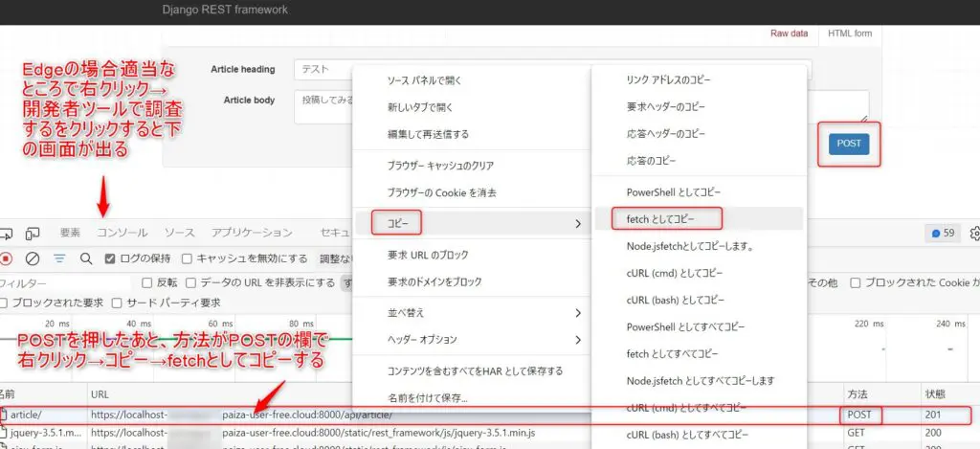Switch to the 要素 tab
Viewport: 980px width, 449px height.
point(70,233)
